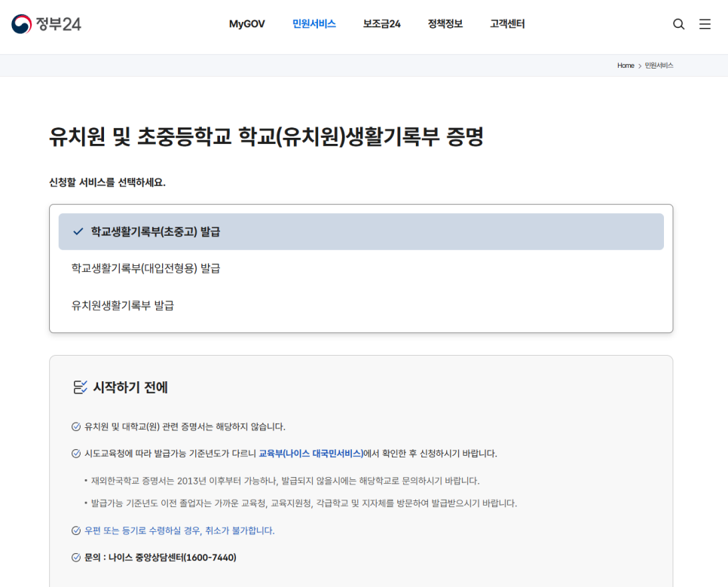
Task: Click the breadcrumb chevron separator
Action: [x=640, y=66]
